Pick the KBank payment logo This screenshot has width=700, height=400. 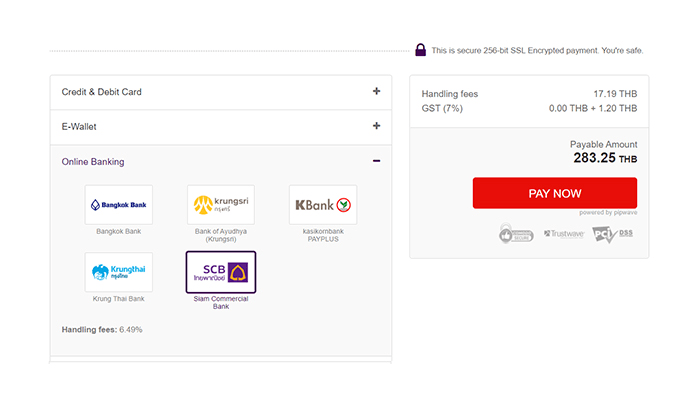coord(323,205)
